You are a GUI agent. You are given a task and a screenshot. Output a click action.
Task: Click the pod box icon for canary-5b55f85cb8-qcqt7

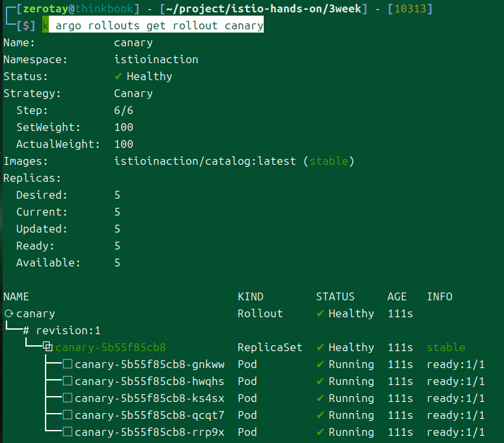point(68,415)
